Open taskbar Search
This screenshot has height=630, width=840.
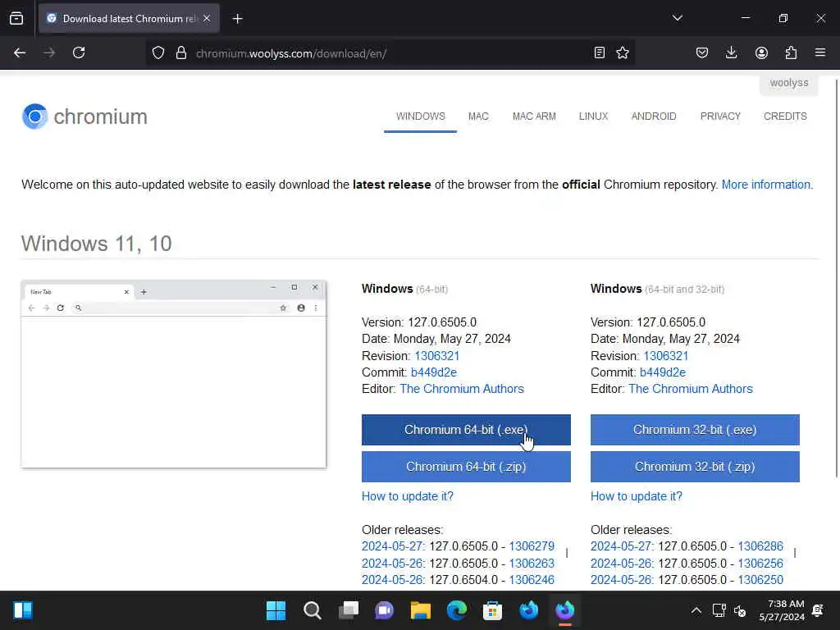tap(312, 610)
